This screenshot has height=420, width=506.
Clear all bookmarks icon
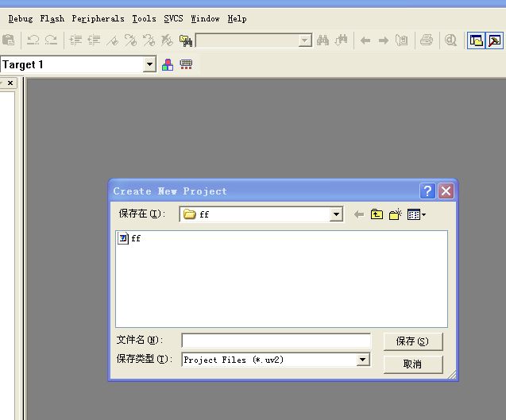[167, 40]
